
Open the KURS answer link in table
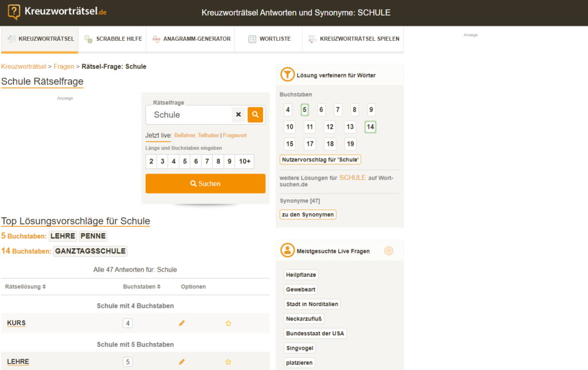tap(16, 323)
